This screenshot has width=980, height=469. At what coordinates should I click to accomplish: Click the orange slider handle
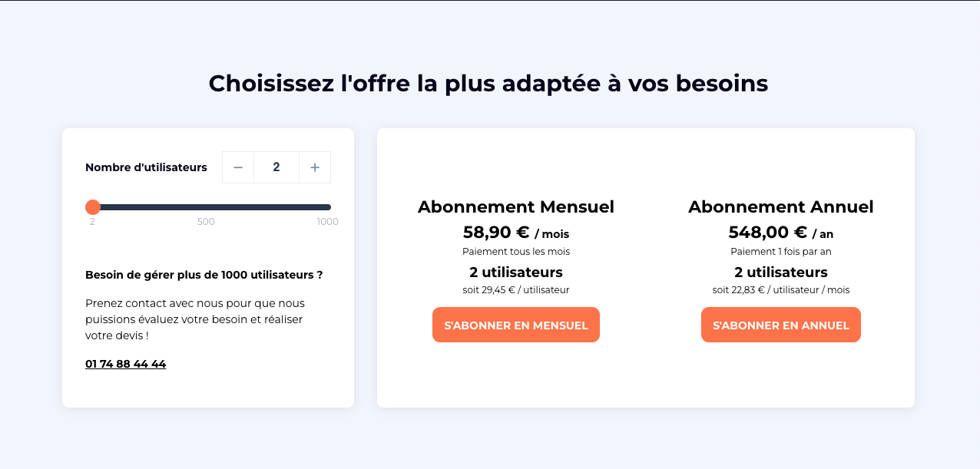point(93,207)
